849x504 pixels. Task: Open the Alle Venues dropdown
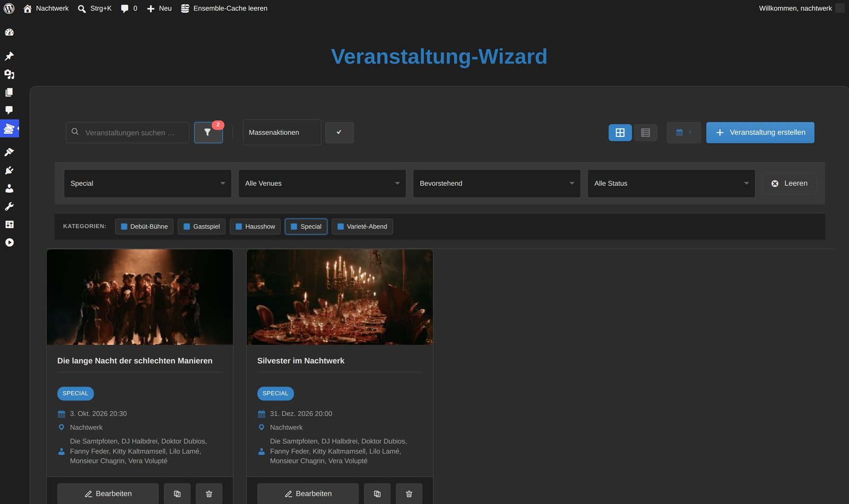click(322, 184)
